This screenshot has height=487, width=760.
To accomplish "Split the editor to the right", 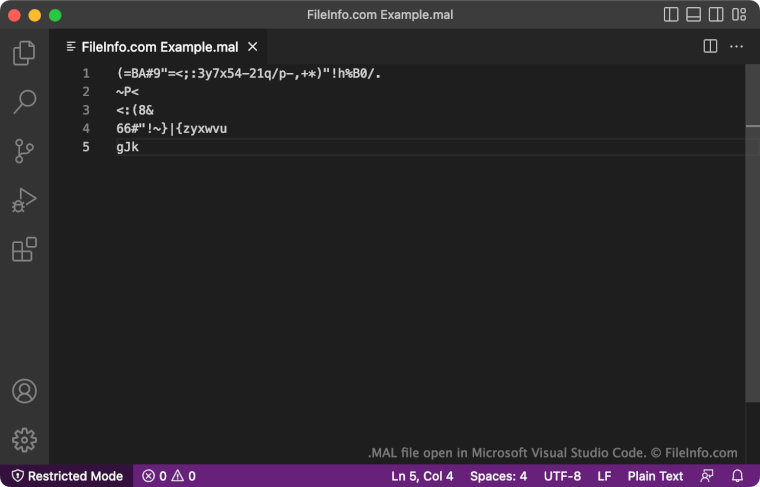I will (710, 47).
